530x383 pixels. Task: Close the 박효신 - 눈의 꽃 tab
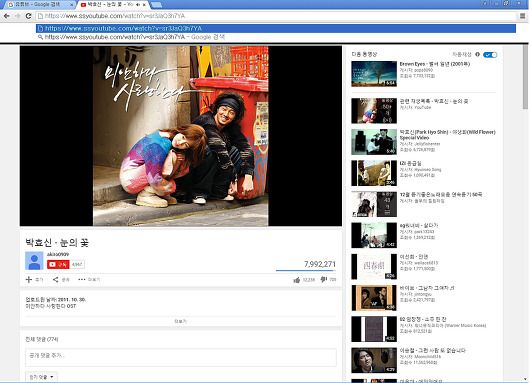pyautogui.click(x=145, y=5)
